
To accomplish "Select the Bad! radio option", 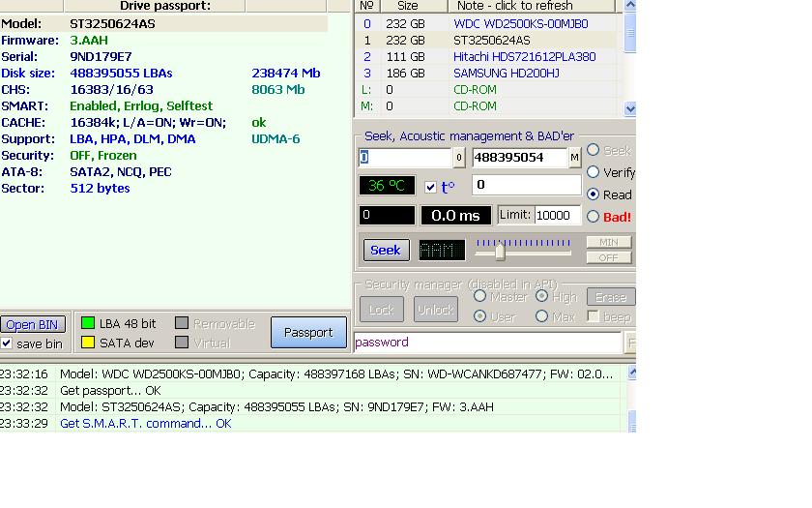I will [593, 217].
